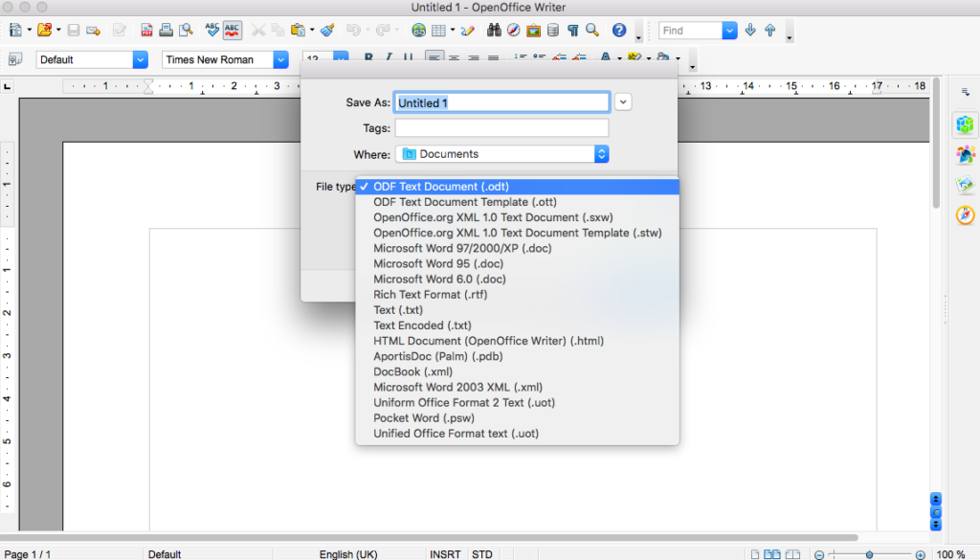Toggle AutoSpellcheck red-underlined ABC icon
Viewport: 980px width, 560px height.
(x=233, y=31)
